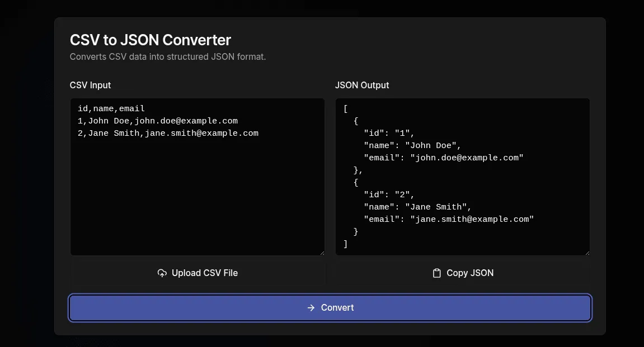
Task: Click the Jane Smith line in CSV input
Action: pos(168,133)
